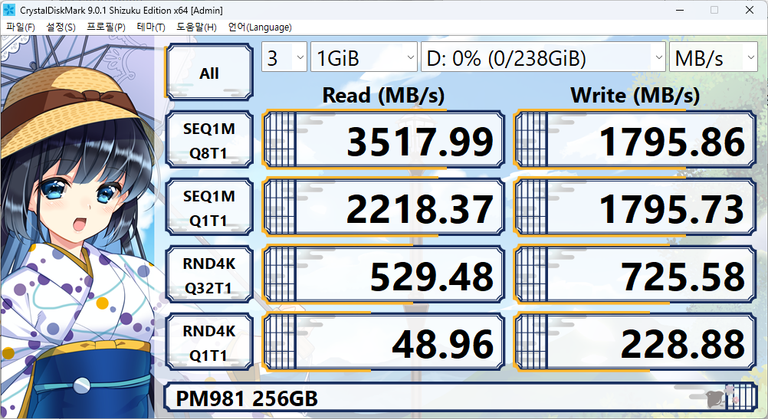Run the SEQ1M Q1T1 test

(209, 207)
